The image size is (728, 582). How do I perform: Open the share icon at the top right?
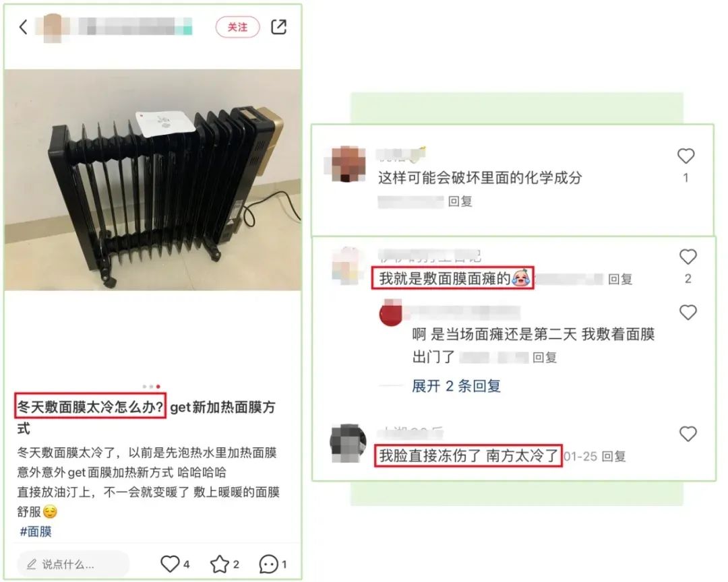pyautogui.click(x=278, y=27)
